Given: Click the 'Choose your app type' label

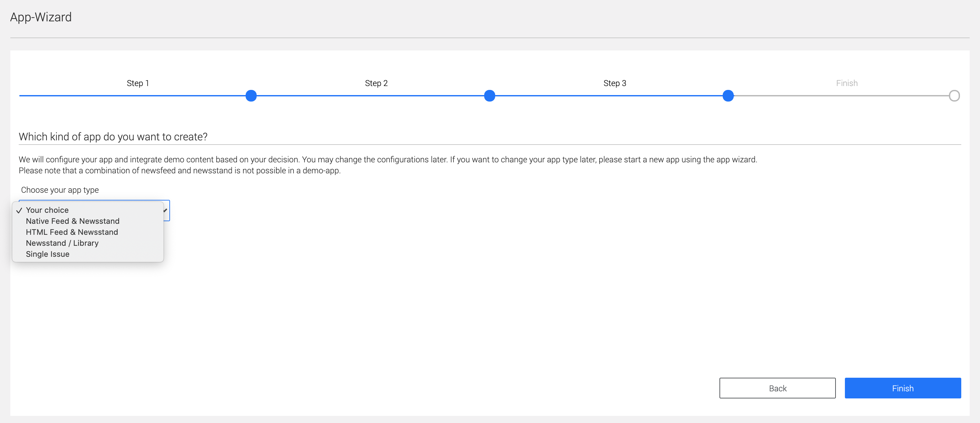Looking at the screenshot, I should [x=60, y=190].
